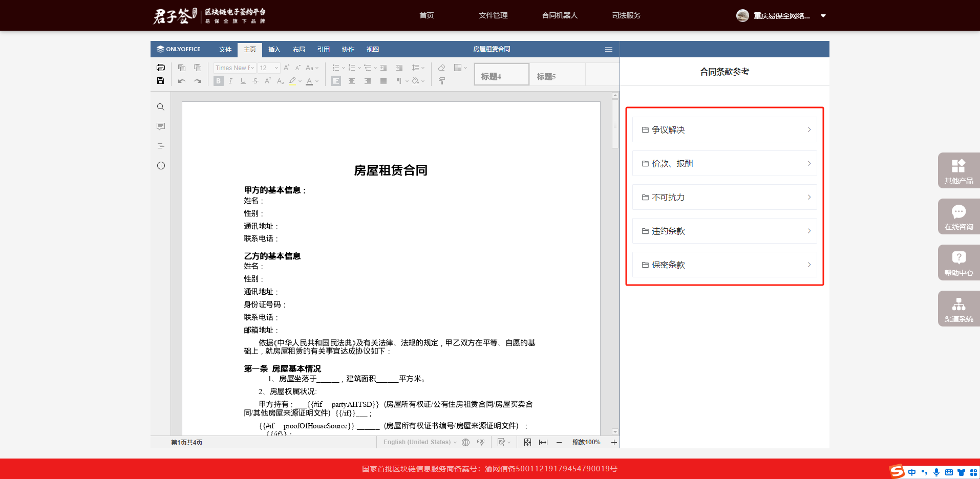Open the 文件 menu tab
Screen dimensions: 980x479
pyautogui.click(x=225, y=50)
